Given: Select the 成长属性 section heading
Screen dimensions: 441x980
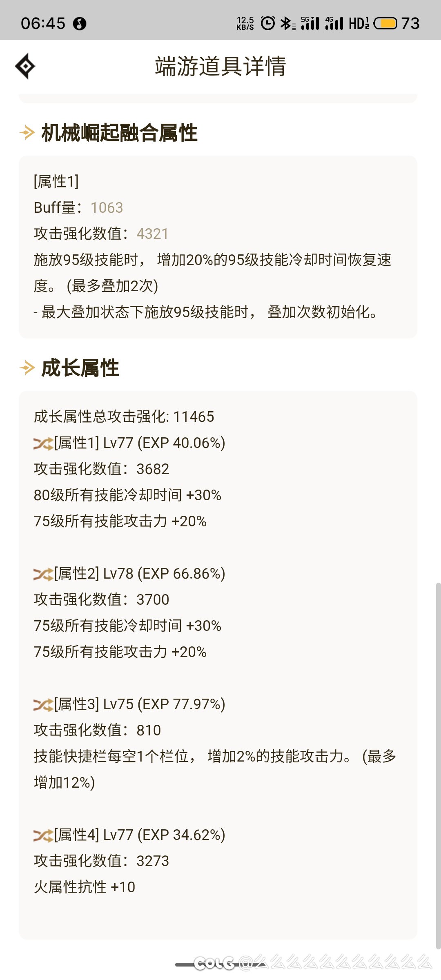Looking at the screenshot, I should (x=80, y=368).
